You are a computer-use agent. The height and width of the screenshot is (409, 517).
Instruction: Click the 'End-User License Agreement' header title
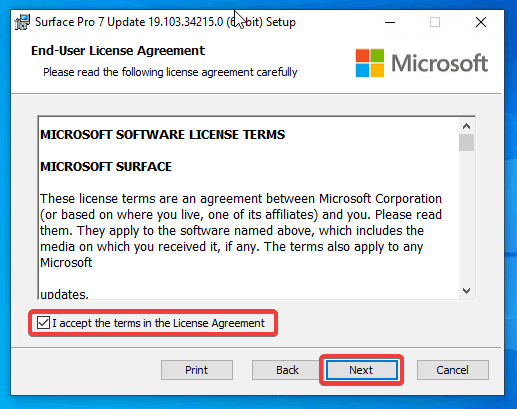click(x=118, y=51)
